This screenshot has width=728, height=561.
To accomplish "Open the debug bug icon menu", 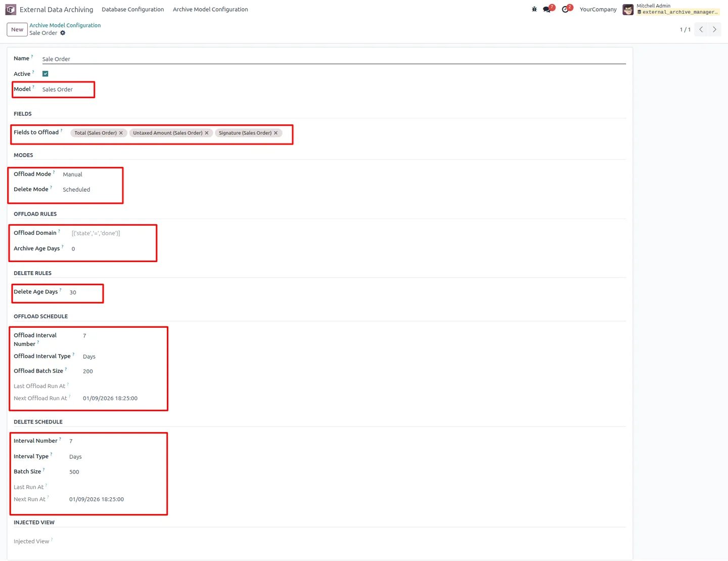I will pyautogui.click(x=534, y=9).
